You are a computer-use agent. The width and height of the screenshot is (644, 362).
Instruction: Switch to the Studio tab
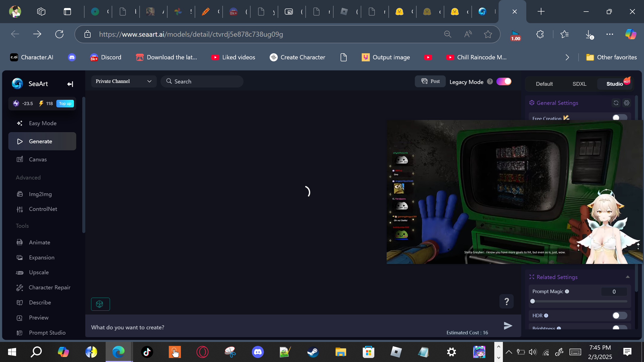615,84
